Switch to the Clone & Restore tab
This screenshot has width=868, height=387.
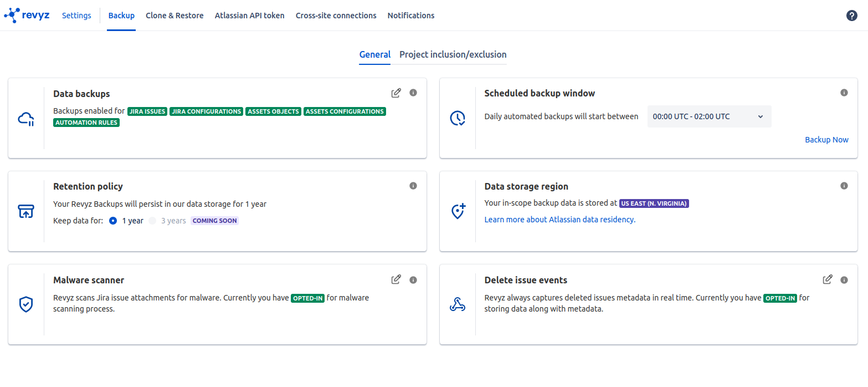click(174, 16)
